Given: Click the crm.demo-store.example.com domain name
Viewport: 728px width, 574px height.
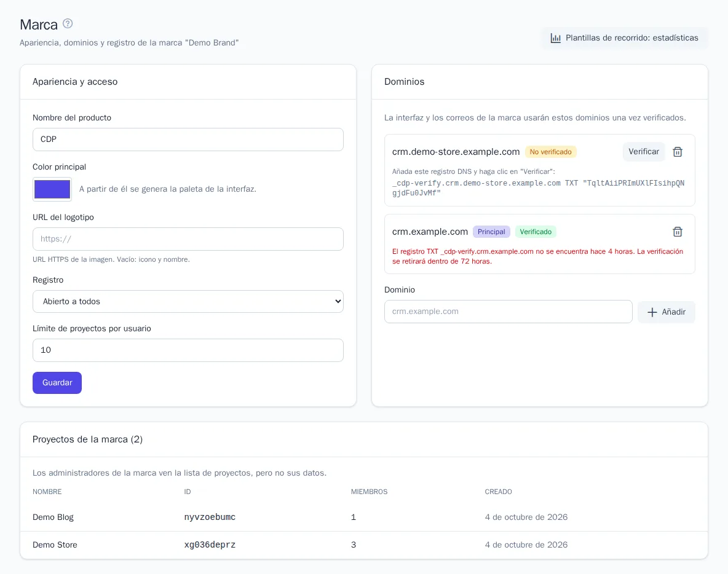Looking at the screenshot, I should (x=456, y=152).
